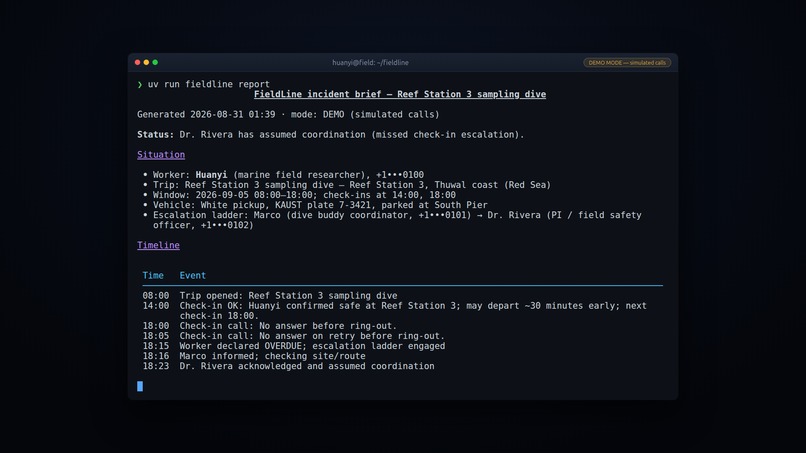
Task: Click the 'officer, +1•••0102)' continuation line
Action: pyautogui.click(x=203, y=225)
